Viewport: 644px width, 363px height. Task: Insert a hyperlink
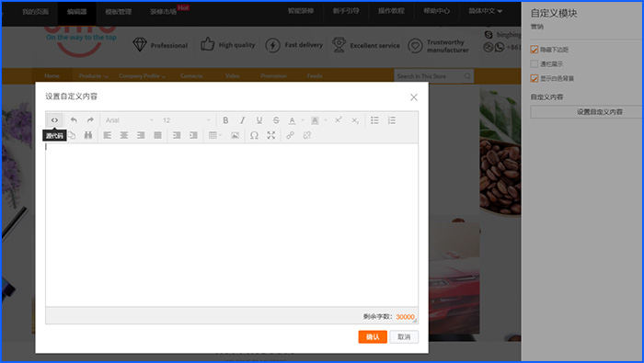(290, 135)
